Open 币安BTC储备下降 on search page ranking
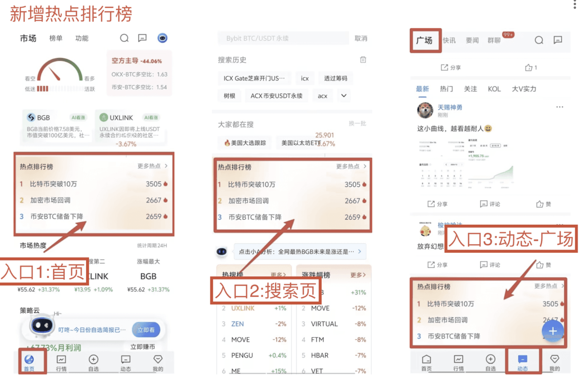 tap(292, 217)
